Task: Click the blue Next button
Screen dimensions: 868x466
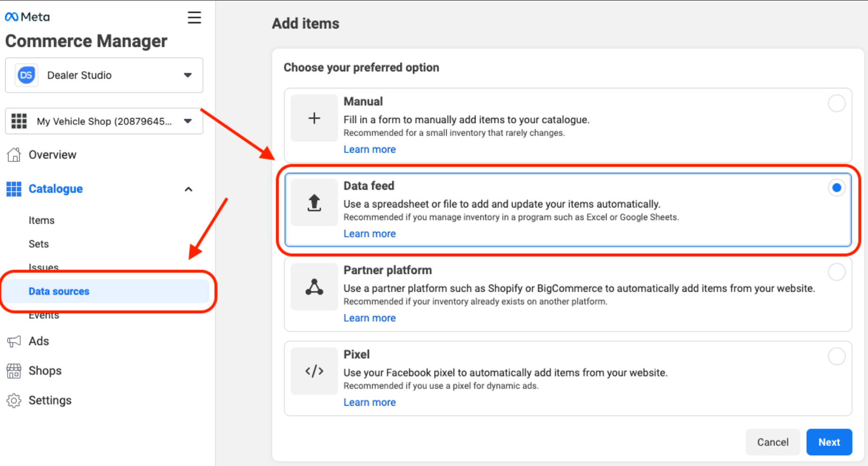Action: point(829,442)
